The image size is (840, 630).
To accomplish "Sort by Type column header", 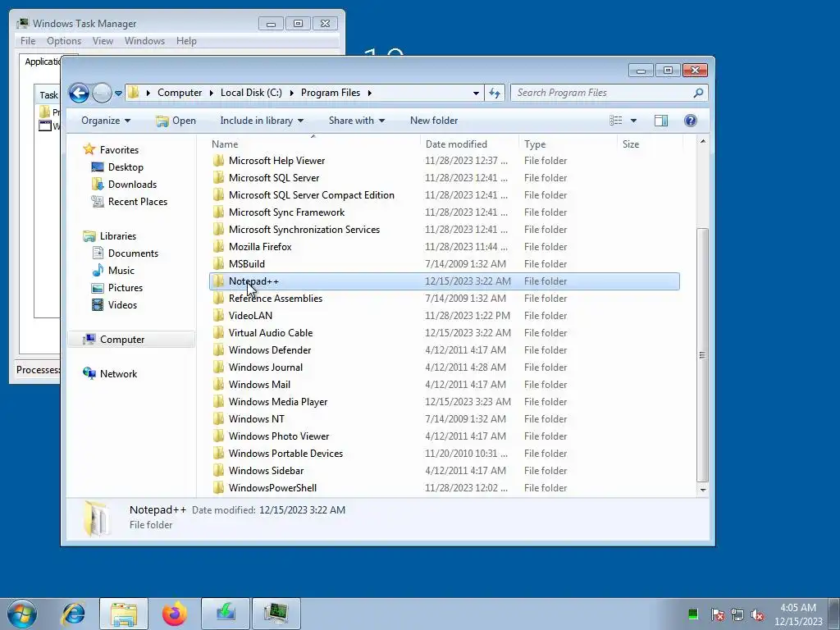I will pyautogui.click(x=568, y=144).
